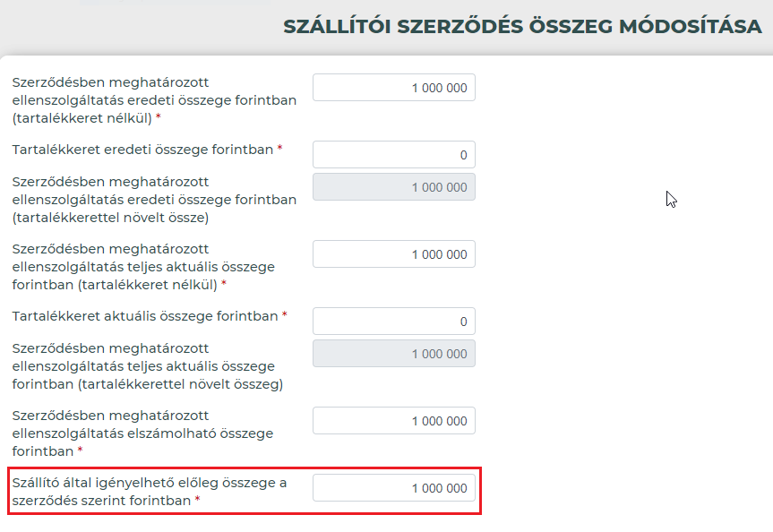
Task: Select the 'teljes aktuális összege (tartalékkeret nélkül)' field
Action: [x=394, y=254]
